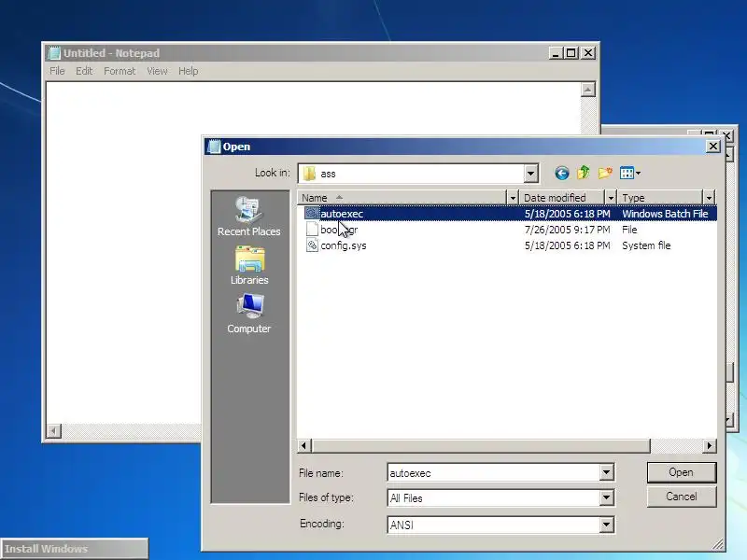Sort by the Type column header
Image resolution: width=747 pixels, height=560 pixels.
click(660, 198)
